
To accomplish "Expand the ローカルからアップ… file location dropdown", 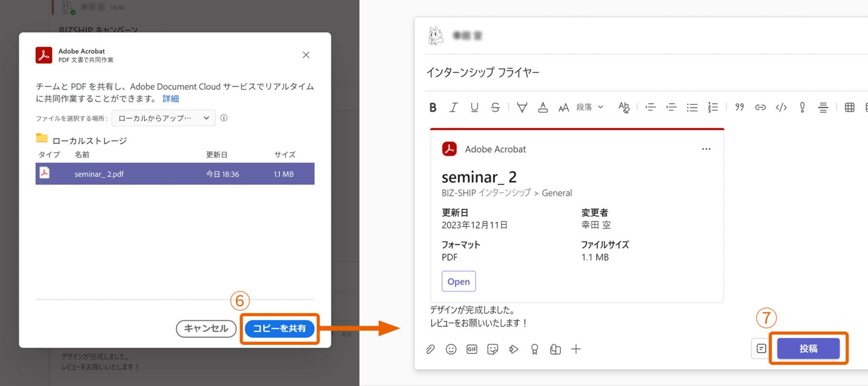I will (164, 118).
